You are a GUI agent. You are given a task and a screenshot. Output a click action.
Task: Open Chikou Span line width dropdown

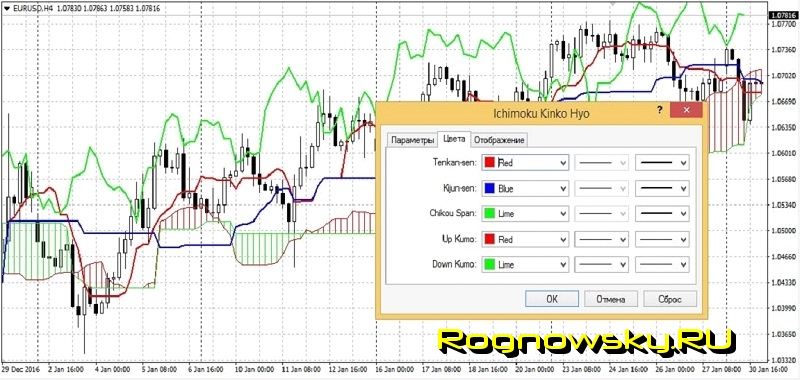(x=662, y=214)
